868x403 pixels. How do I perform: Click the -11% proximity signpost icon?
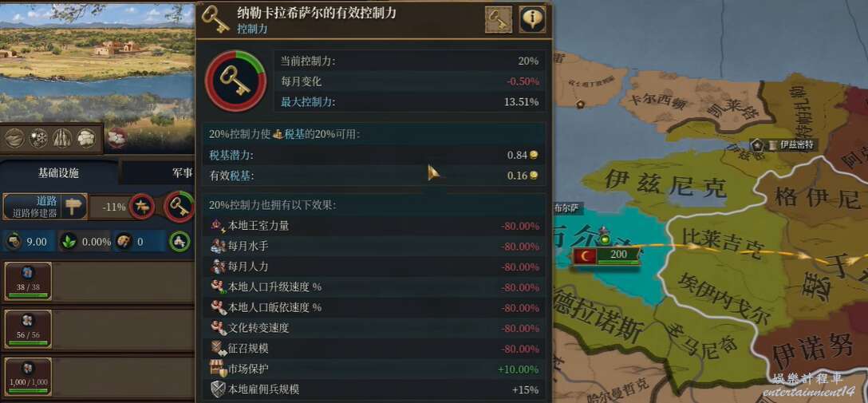142,207
